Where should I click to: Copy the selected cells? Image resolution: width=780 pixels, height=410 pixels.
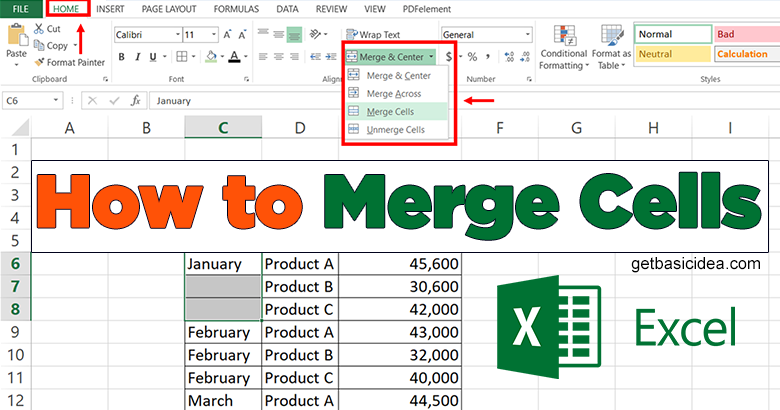[51, 45]
